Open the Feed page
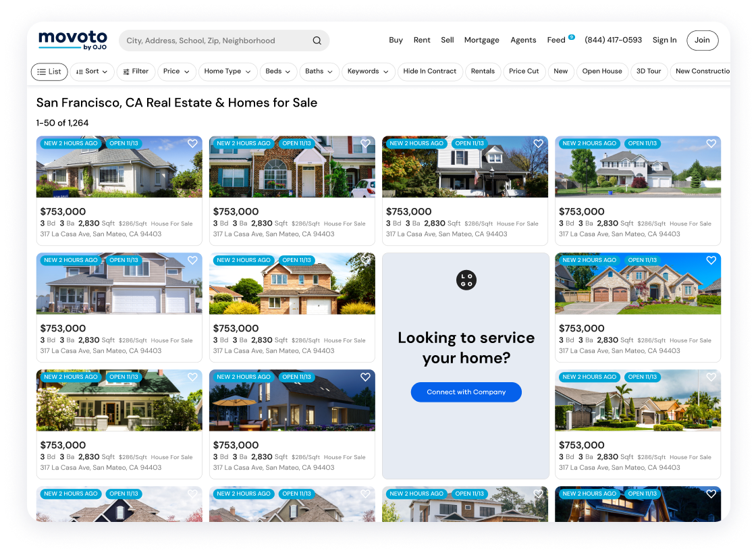The image size is (756, 553). 556,40
